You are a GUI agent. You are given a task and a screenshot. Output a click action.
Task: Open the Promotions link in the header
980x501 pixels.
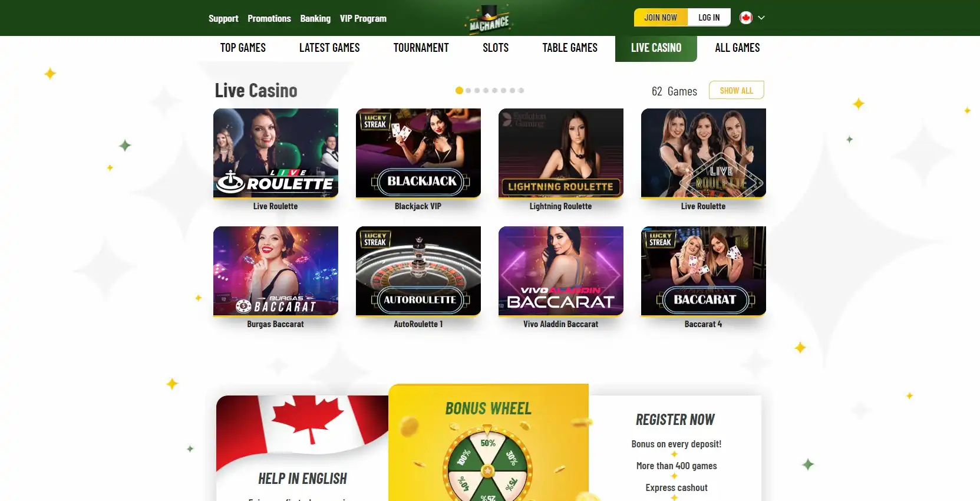269,18
